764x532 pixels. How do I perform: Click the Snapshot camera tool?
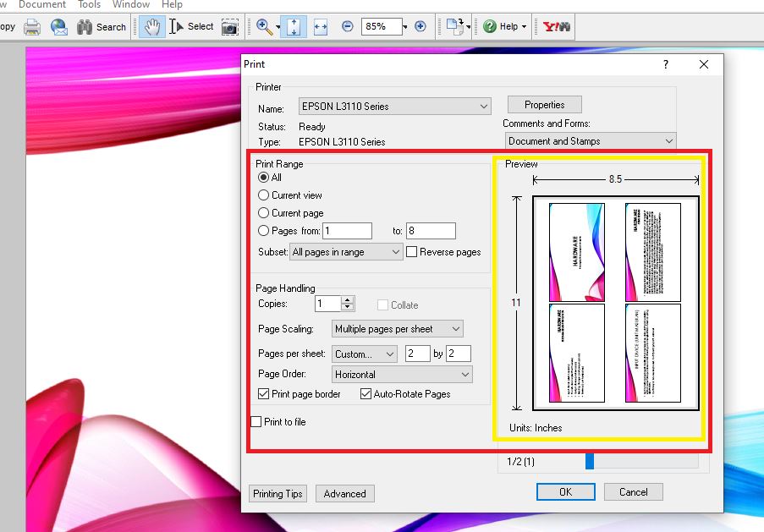click(x=229, y=27)
